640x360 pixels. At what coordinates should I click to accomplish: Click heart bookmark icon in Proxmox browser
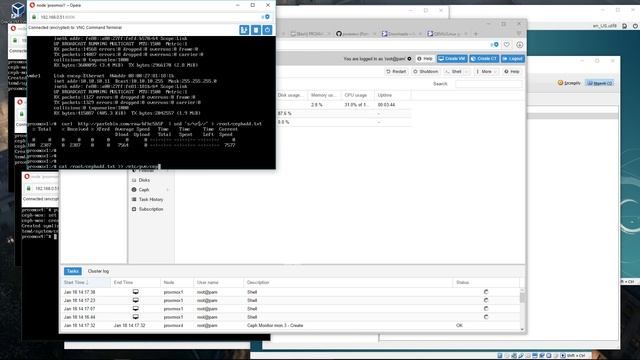pos(507,44)
